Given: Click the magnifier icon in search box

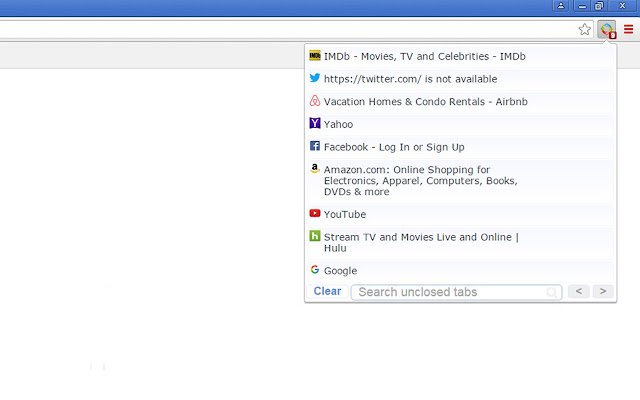Looking at the screenshot, I should tap(552, 292).
